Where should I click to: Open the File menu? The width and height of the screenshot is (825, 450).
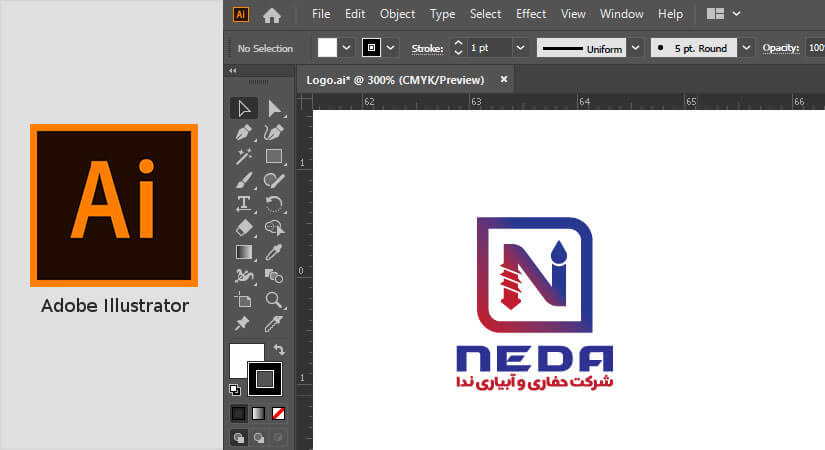coord(321,14)
